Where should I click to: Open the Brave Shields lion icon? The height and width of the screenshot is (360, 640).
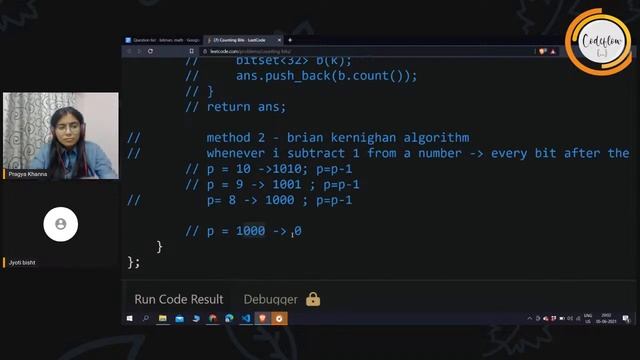click(542, 51)
